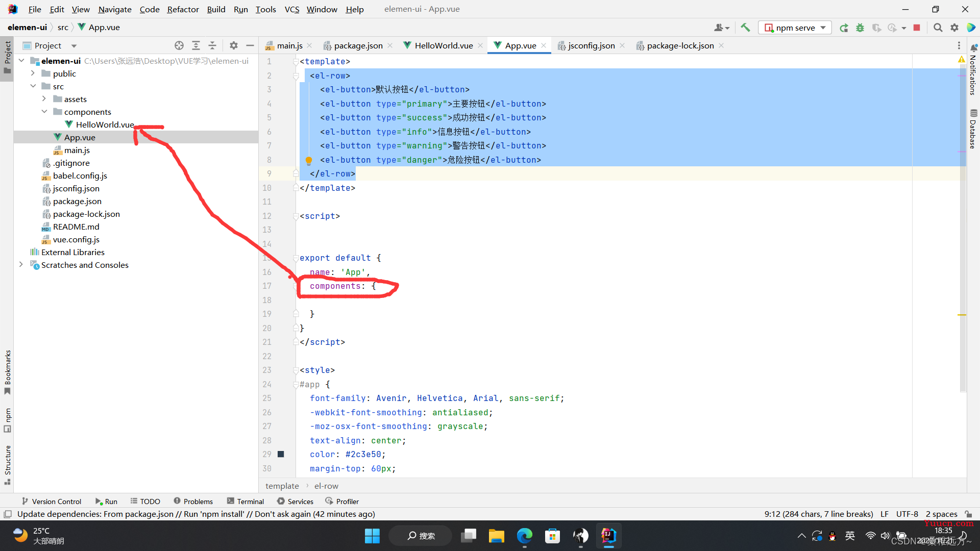Open the Bookmarks tool window
Screen dimensions: 980x551
[x=7, y=372]
